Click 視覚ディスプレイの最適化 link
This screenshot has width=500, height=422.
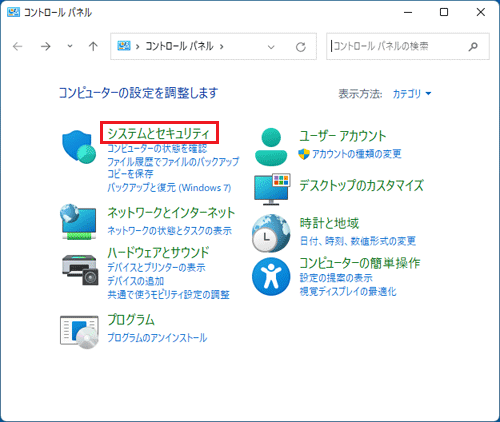348,292
